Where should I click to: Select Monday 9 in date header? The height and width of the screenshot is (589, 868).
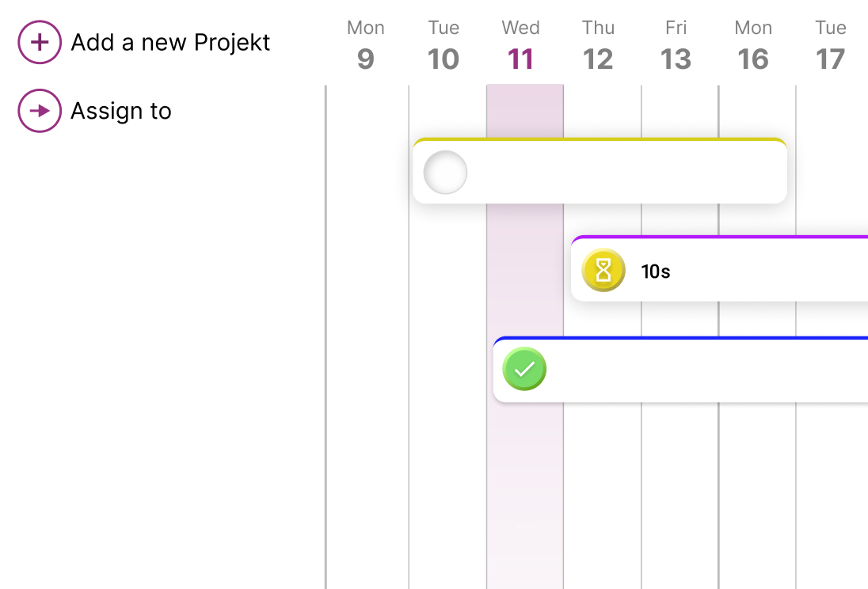(365, 46)
